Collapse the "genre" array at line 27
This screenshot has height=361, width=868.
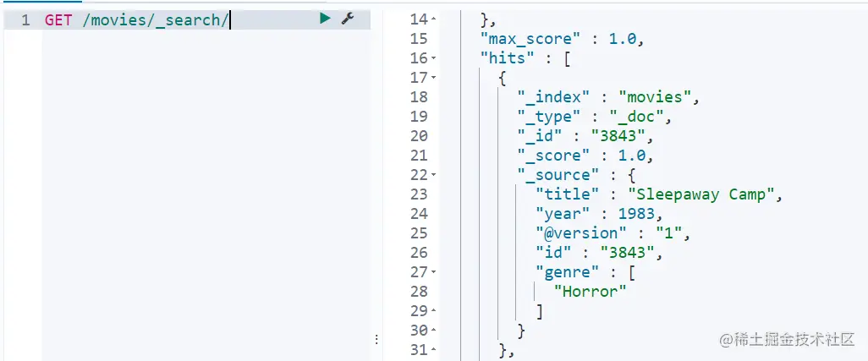pyautogui.click(x=433, y=272)
